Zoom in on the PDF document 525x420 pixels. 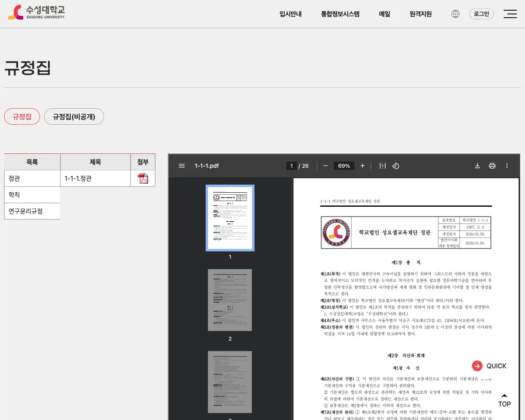click(x=362, y=166)
